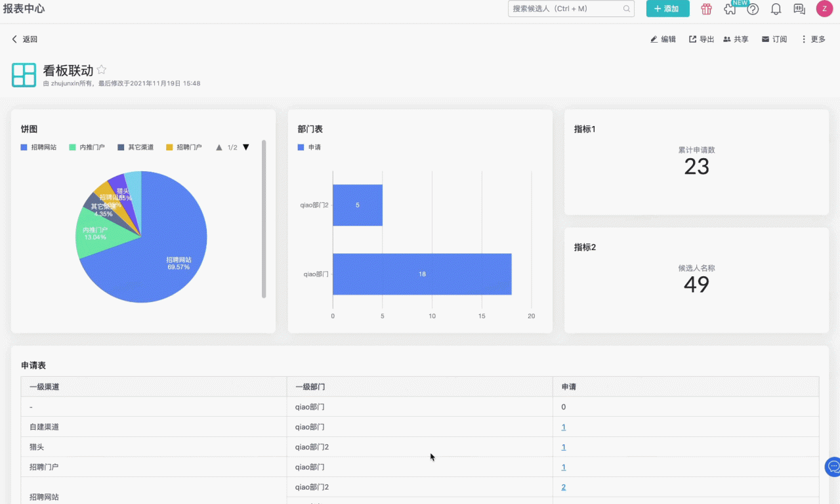The height and width of the screenshot is (504, 840).
Task: Click the 申请 table column header
Action: [686, 387]
